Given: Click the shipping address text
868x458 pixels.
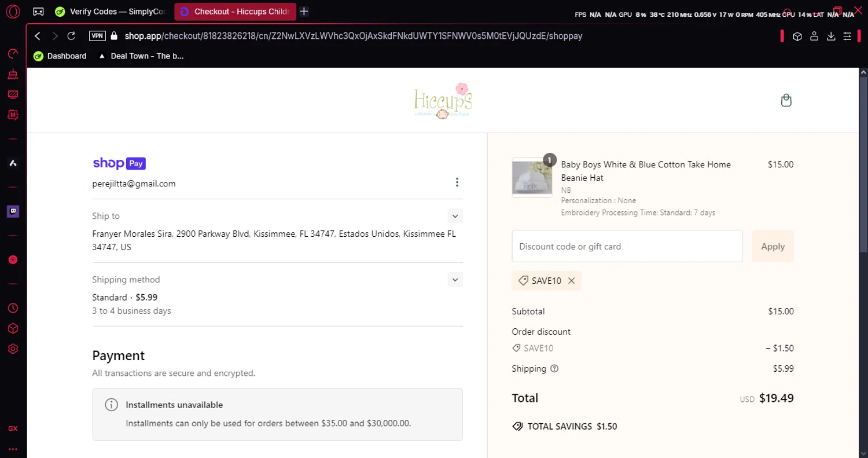Looking at the screenshot, I should (274, 240).
